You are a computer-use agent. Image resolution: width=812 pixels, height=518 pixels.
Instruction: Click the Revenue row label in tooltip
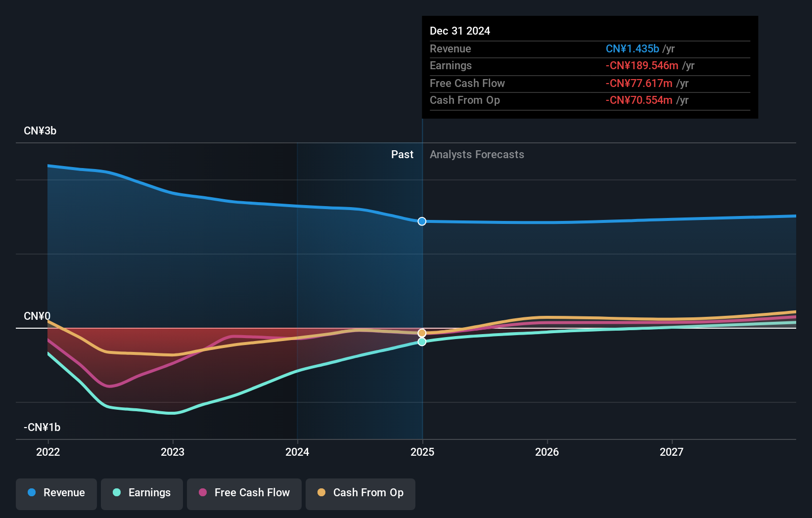pos(451,49)
